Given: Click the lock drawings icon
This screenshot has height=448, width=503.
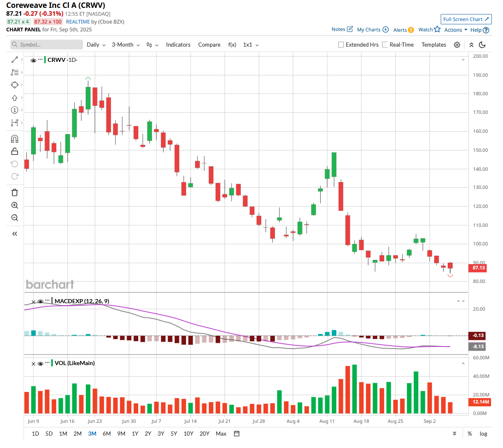Looking at the screenshot, I should coord(14,151).
